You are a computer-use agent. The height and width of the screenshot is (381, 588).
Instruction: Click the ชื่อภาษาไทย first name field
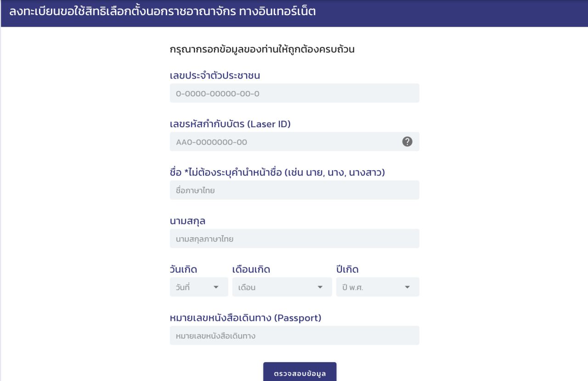tap(294, 190)
